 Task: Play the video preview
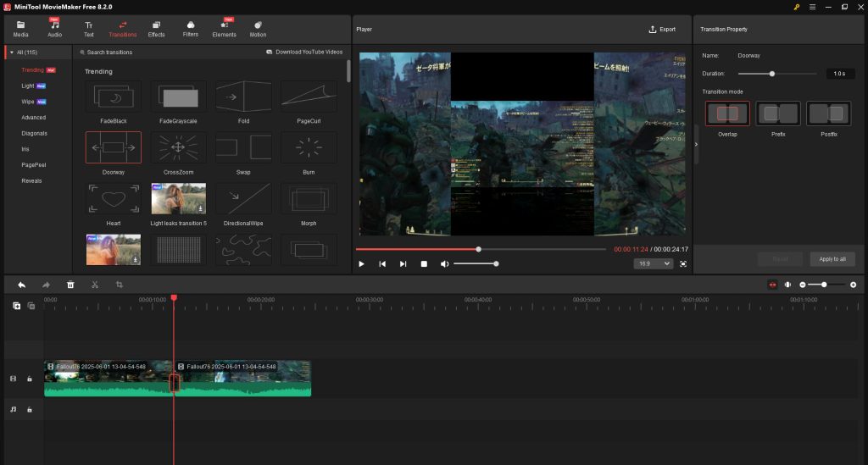point(361,263)
